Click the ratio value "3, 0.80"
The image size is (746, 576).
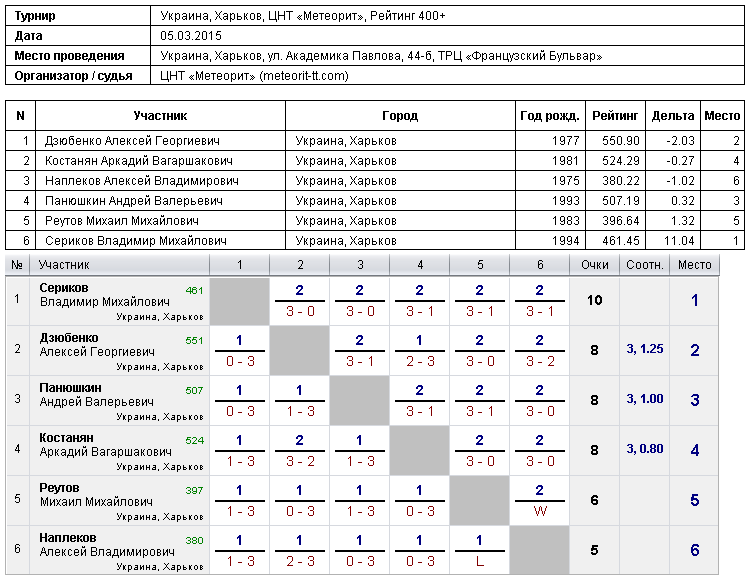point(645,449)
